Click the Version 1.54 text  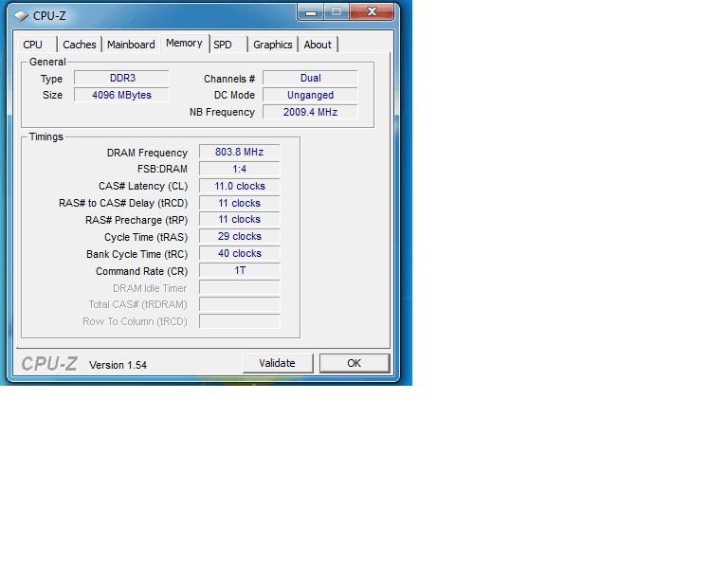118,365
